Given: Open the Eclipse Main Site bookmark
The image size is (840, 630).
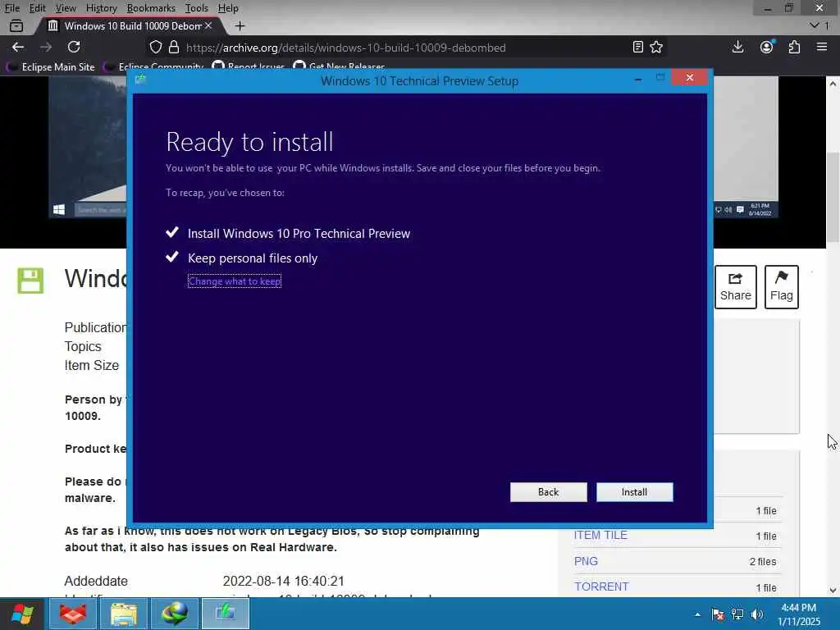Looking at the screenshot, I should (50, 67).
